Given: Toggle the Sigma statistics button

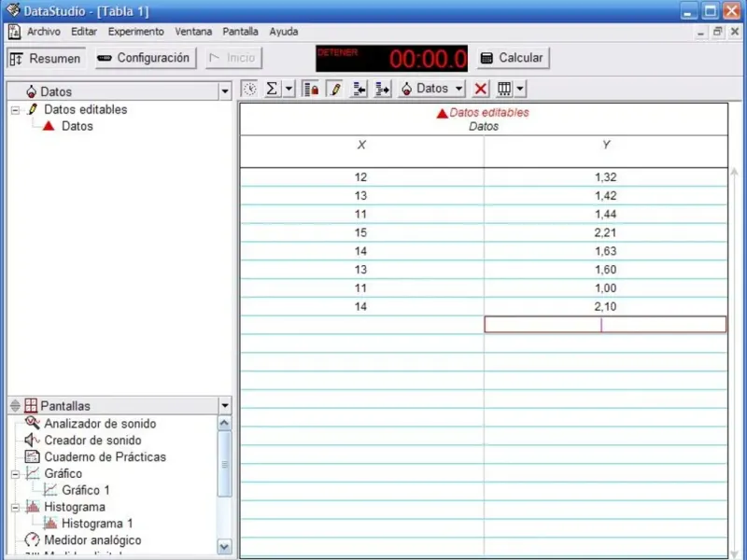Looking at the screenshot, I should coord(272,89).
